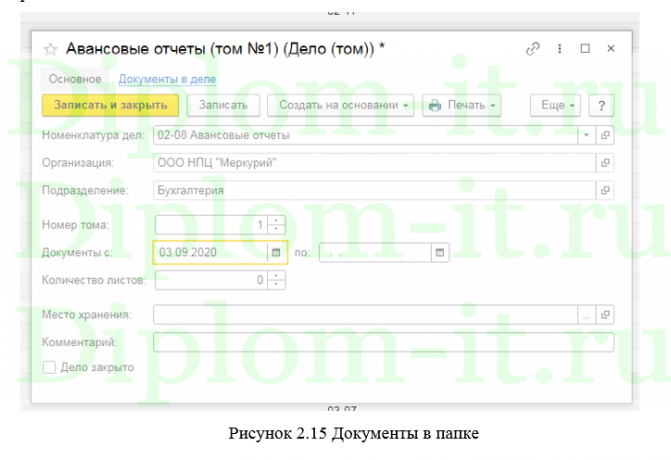Increase Номер тома with up arrow
The width and height of the screenshot is (671, 460).
[276, 220]
